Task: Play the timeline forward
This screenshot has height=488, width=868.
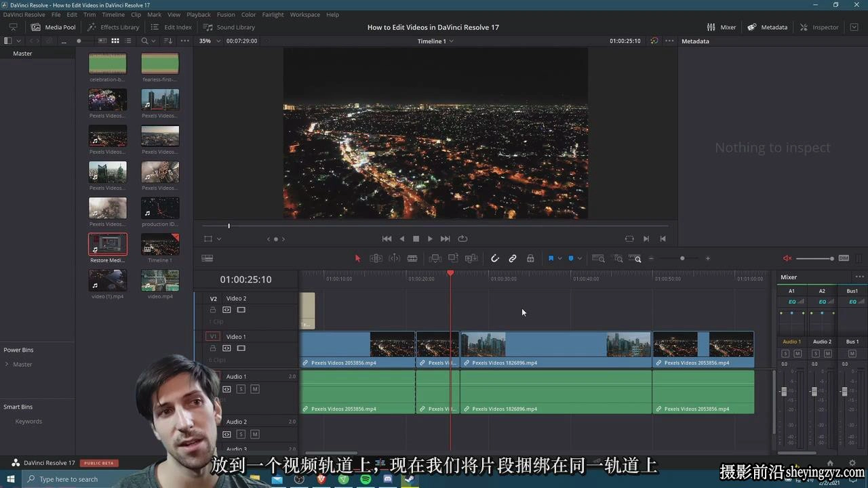Action: (x=430, y=239)
